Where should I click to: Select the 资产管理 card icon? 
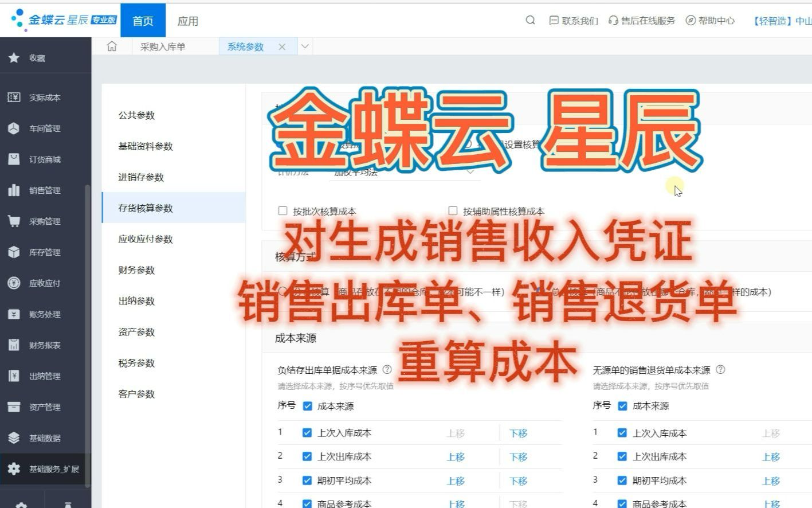(x=14, y=407)
